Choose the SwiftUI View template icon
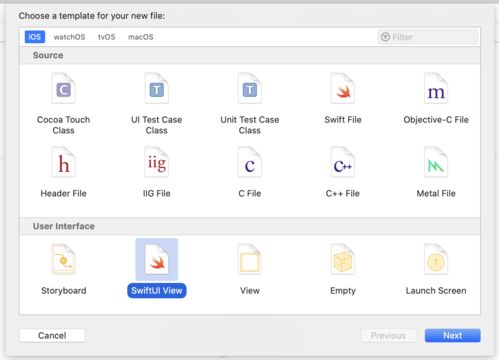Viewport: 500px width, 360px height. point(157,259)
